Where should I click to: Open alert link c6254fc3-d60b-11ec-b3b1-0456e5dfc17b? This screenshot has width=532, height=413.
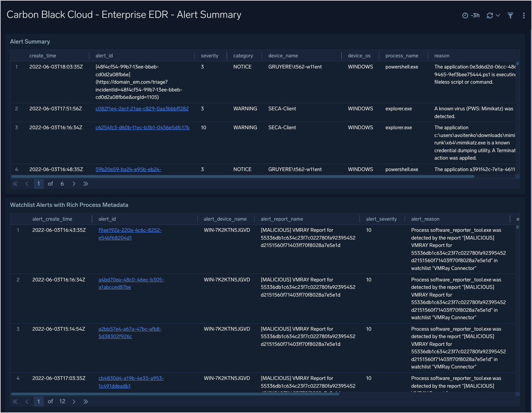point(142,128)
